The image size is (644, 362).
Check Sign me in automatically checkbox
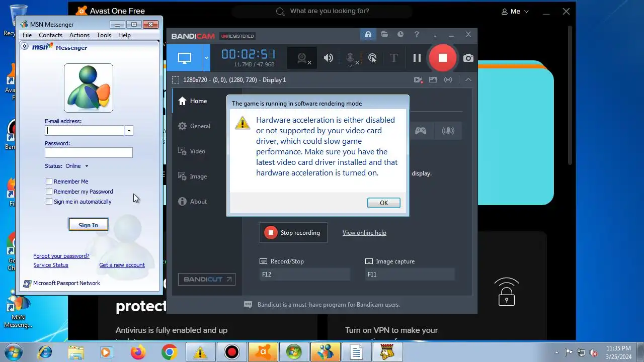click(49, 202)
